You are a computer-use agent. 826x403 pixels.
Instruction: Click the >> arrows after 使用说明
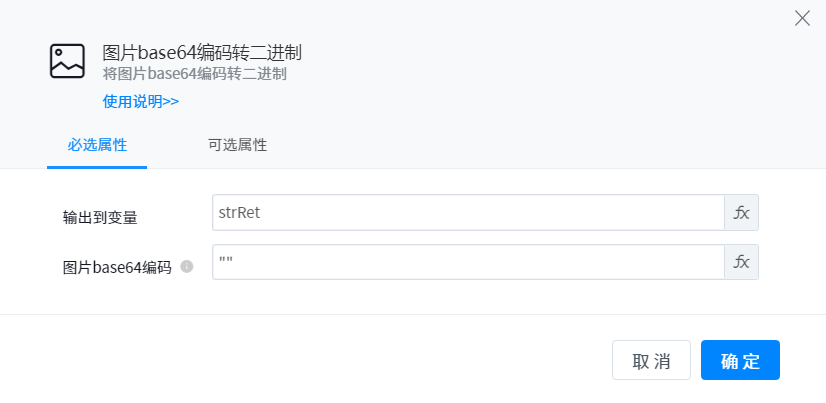pyautogui.click(x=169, y=101)
